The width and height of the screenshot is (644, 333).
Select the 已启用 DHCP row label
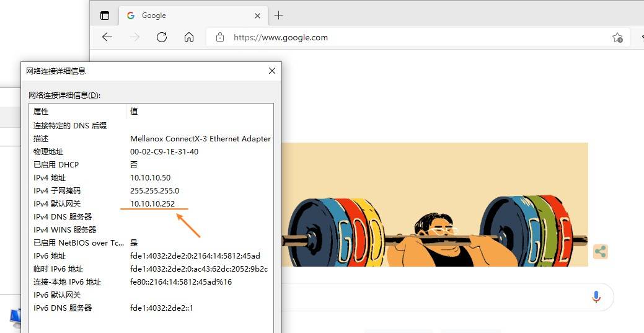pyautogui.click(x=56, y=164)
